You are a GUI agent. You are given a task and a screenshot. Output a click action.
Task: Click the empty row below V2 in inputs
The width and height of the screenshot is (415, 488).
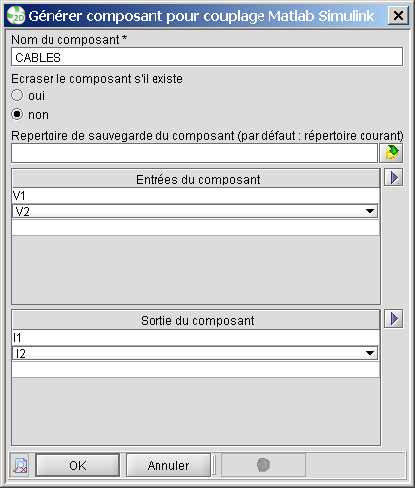(x=196, y=227)
